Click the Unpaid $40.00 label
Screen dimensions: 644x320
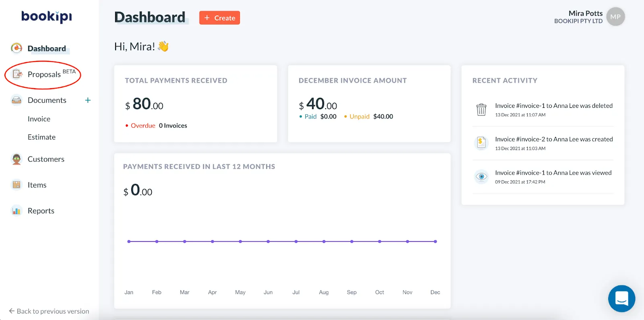(368, 116)
